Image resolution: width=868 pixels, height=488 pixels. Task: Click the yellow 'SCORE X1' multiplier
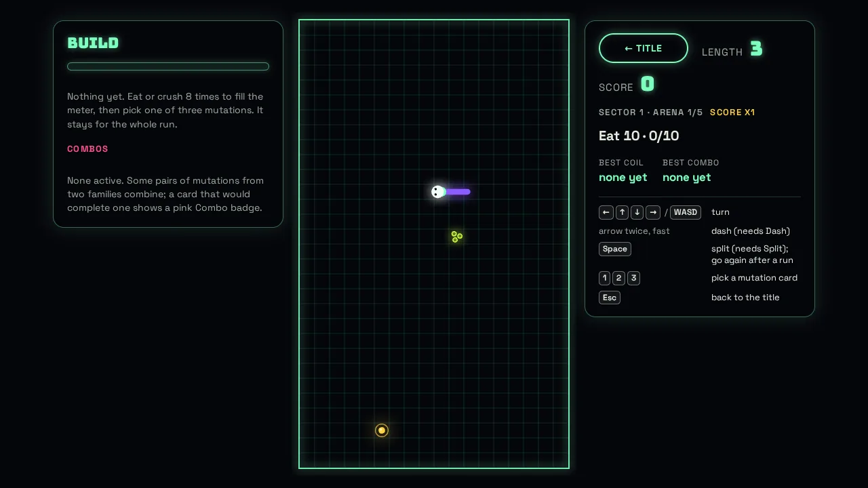(732, 113)
